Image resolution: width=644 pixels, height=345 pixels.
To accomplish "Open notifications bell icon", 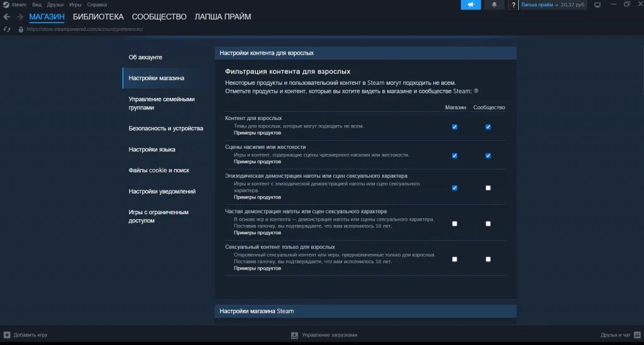I will point(494,4).
